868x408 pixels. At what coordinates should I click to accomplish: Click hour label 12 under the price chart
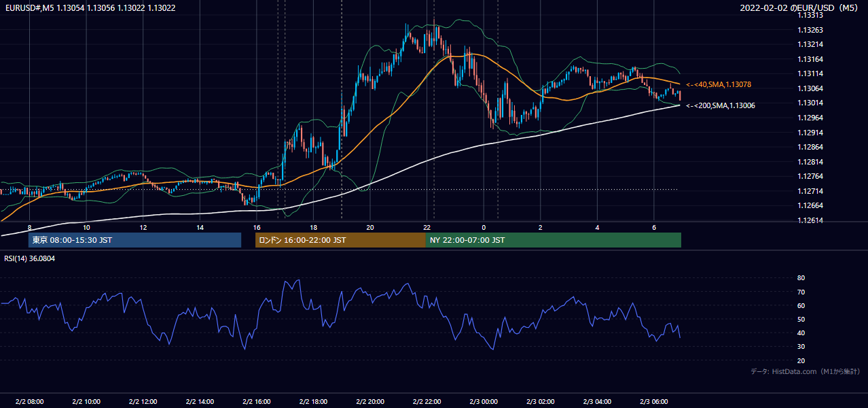[x=143, y=227]
